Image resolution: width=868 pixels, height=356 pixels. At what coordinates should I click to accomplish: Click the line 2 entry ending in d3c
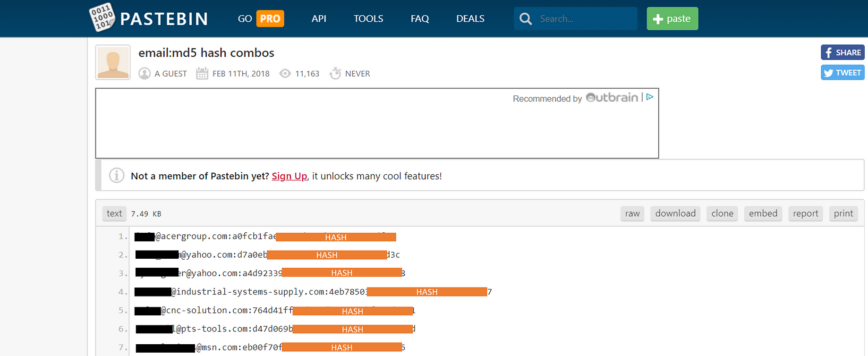(x=268, y=255)
